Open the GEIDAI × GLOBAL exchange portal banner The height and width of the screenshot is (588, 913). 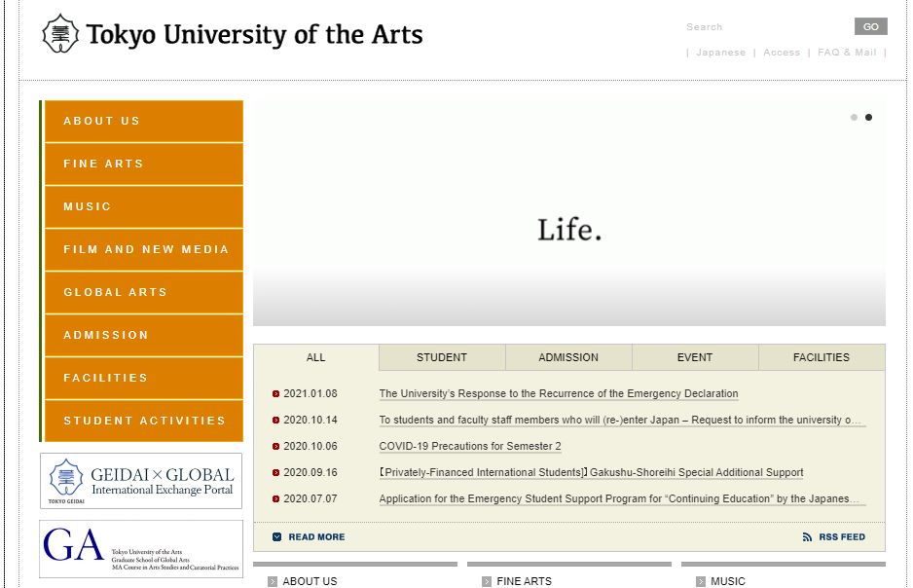click(x=141, y=481)
